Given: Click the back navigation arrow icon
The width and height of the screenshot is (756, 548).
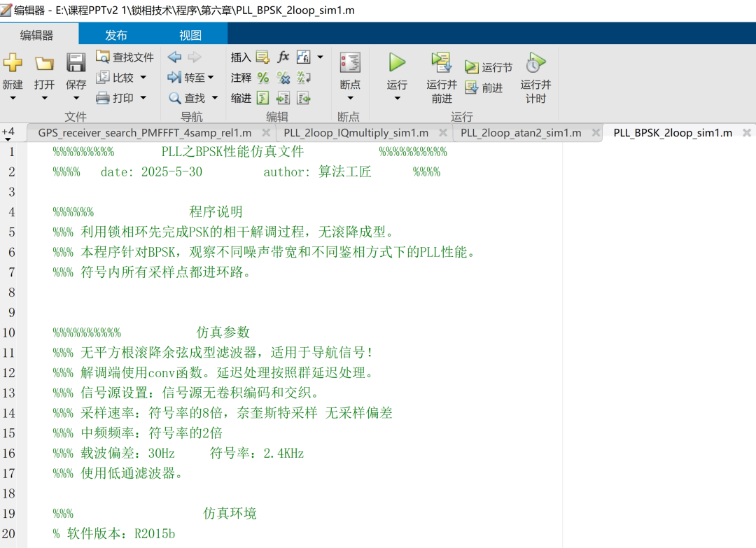Looking at the screenshot, I should click(174, 57).
